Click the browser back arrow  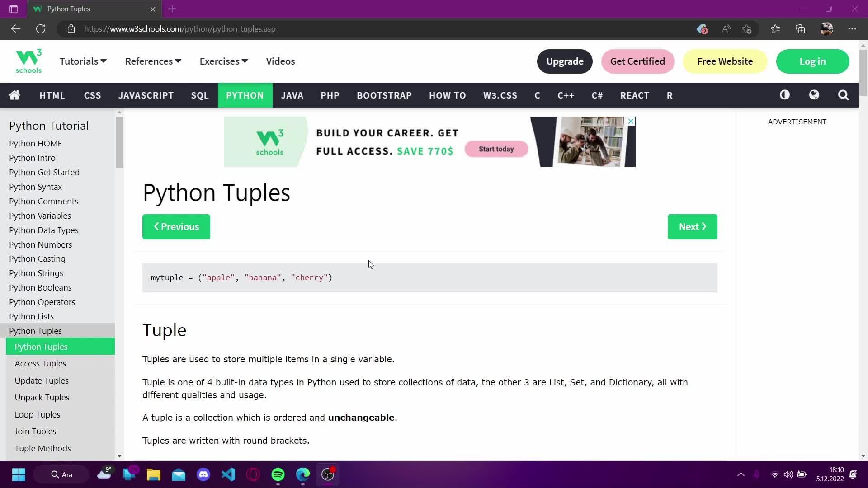point(16,29)
